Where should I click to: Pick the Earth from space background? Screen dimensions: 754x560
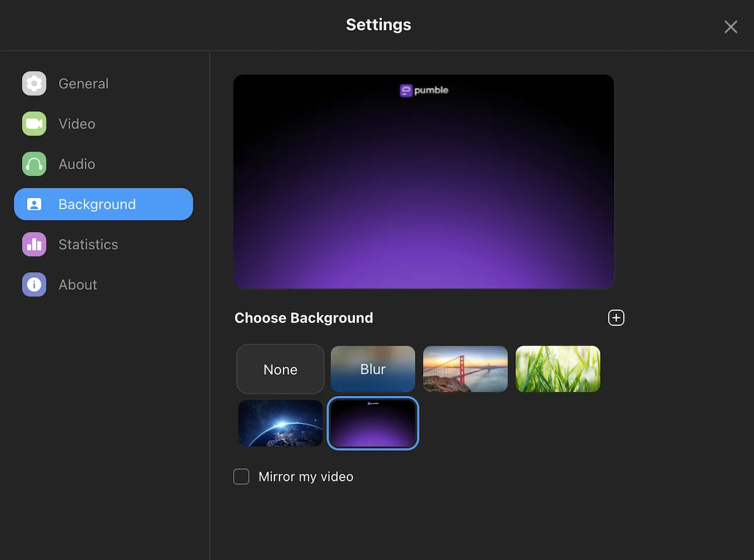(280, 423)
